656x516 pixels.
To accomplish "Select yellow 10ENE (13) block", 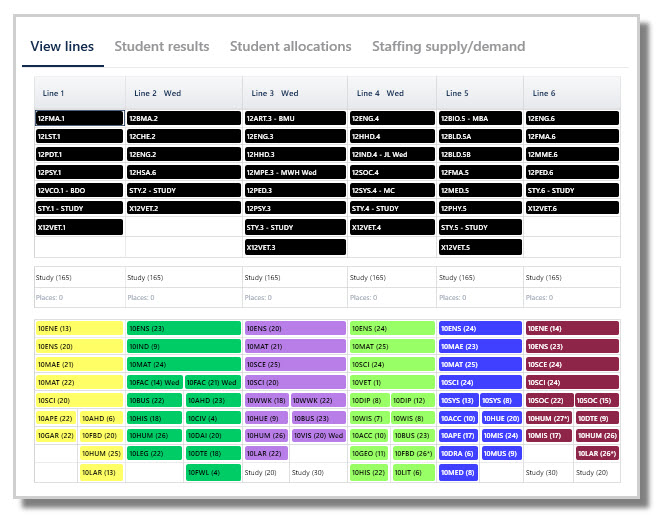I will [79, 329].
